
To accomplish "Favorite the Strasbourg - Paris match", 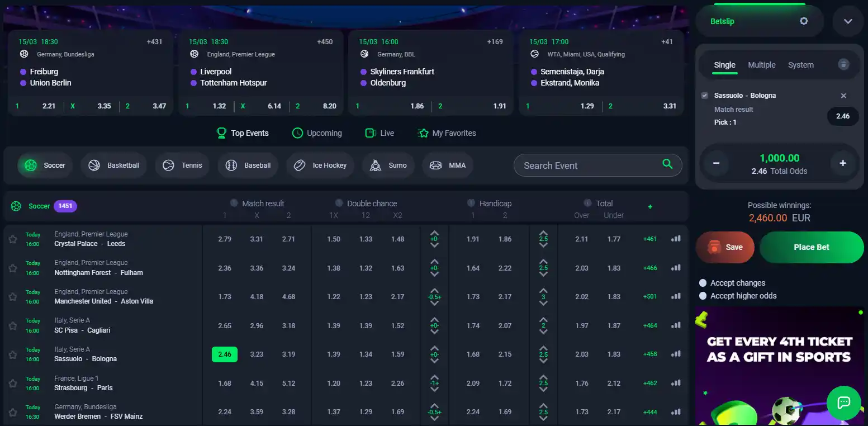I will click(13, 384).
